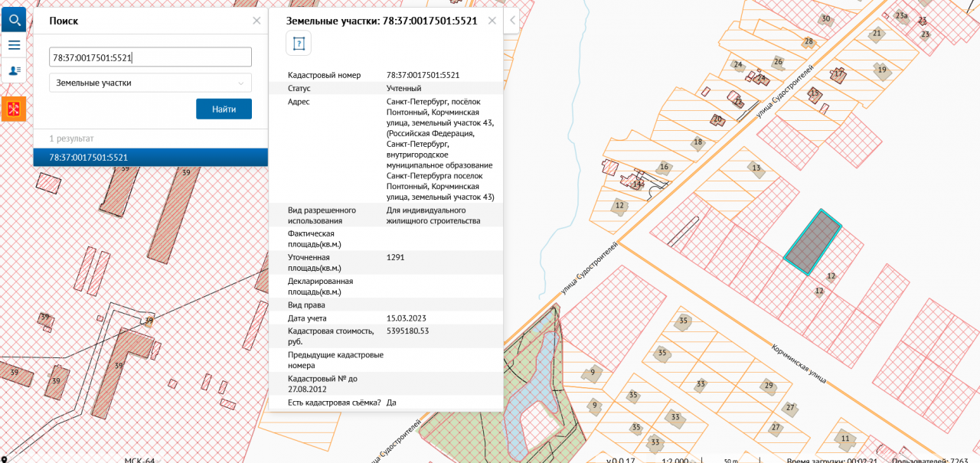Click the 'Вид права' row label
The height and width of the screenshot is (463, 980).
tap(306, 305)
